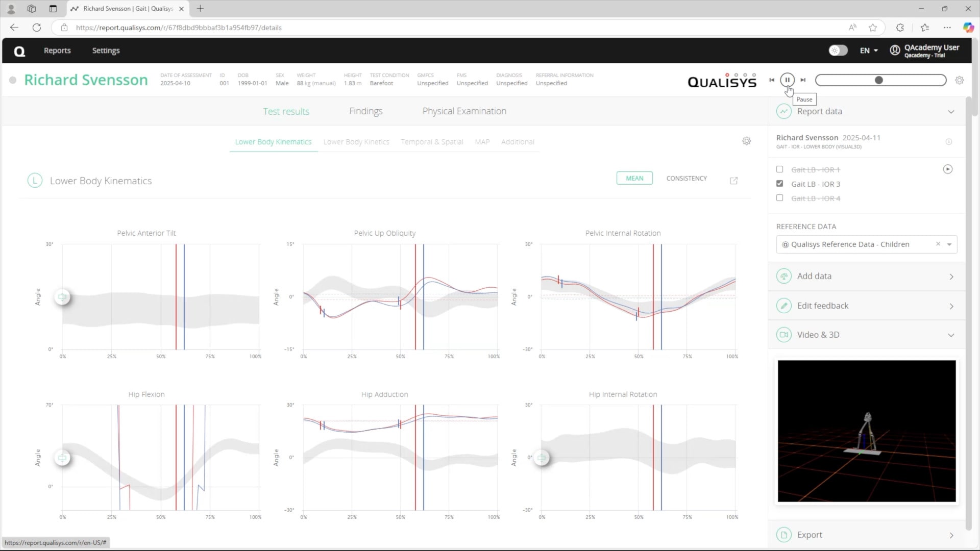Show session info for Richard Svensson 2025-04-11
Image resolution: width=980 pixels, height=551 pixels.
[x=948, y=142]
